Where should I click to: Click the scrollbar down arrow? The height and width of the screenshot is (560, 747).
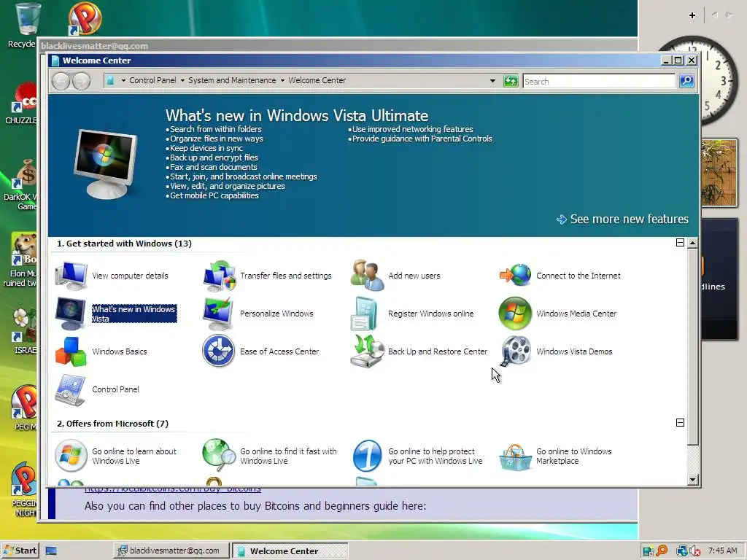pos(693,480)
